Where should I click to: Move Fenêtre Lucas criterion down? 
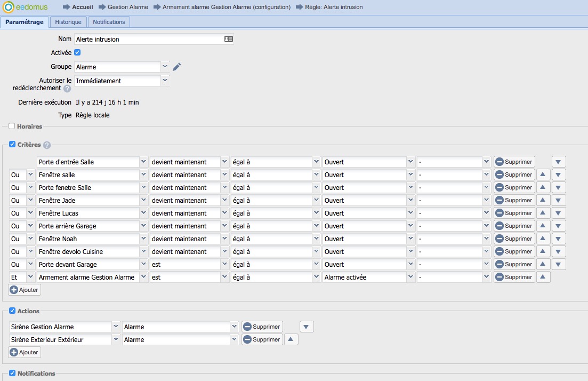point(558,213)
